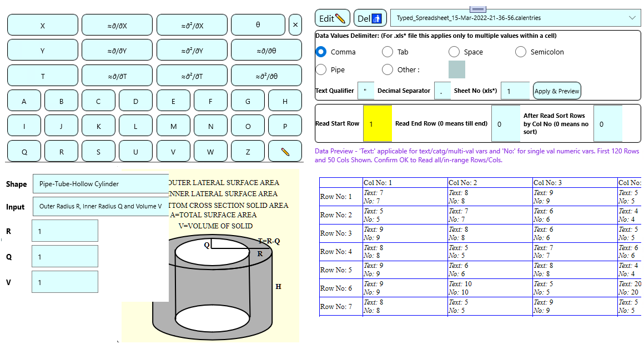Click the ≈∂/∂T key
The height and width of the screenshot is (354, 644).
click(117, 76)
